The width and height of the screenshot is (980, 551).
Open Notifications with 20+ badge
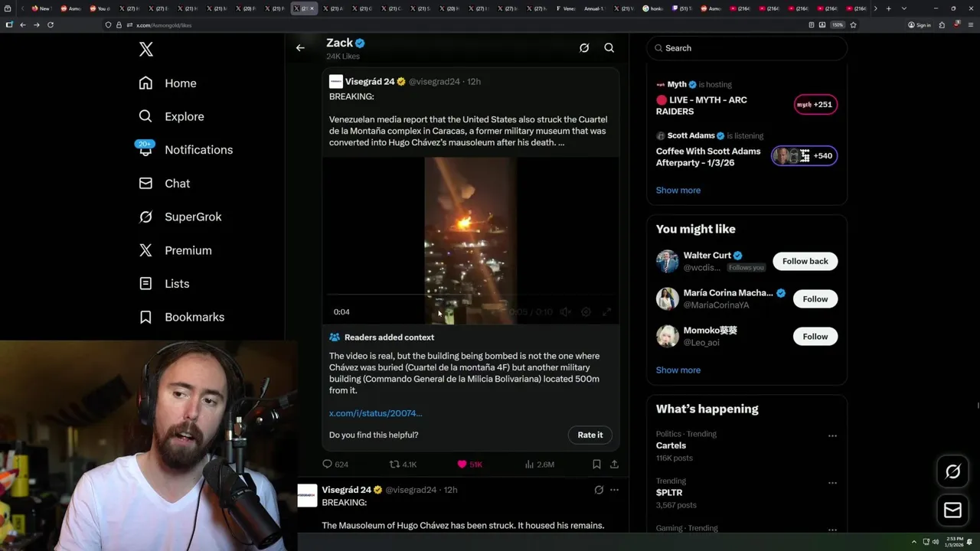coord(185,150)
